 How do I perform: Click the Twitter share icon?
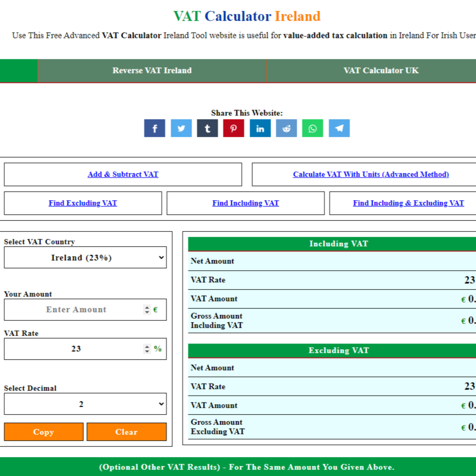(x=181, y=128)
